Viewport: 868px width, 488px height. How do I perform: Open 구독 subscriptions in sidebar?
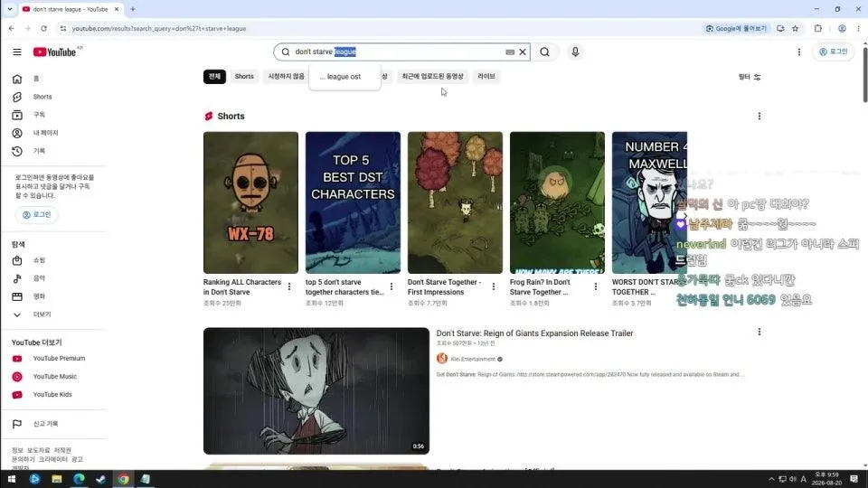(52, 115)
